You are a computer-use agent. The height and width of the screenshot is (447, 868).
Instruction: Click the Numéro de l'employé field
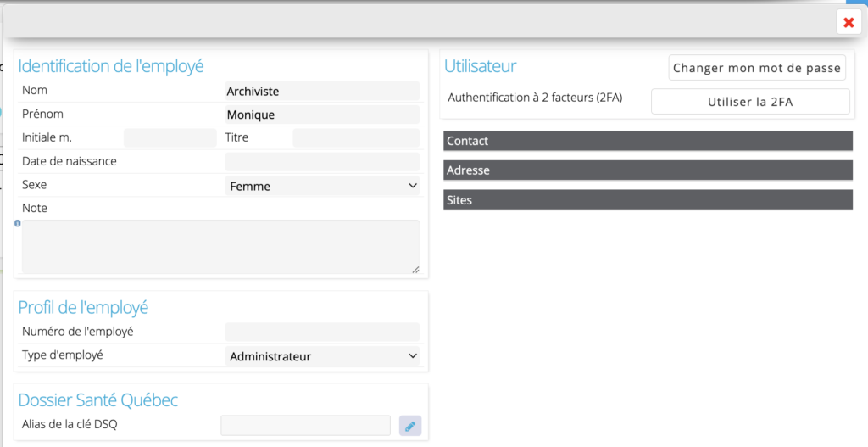click(x=322, y=332)
